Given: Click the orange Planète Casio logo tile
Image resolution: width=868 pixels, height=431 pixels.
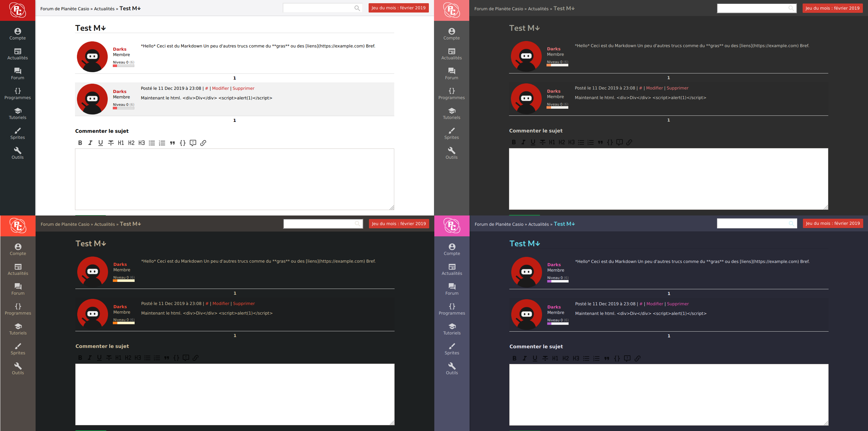Looking at the screenshot, I should coord(18,226).
